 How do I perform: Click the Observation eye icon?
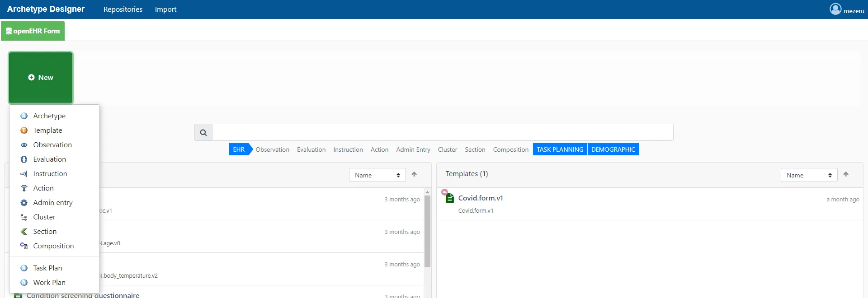[24, 145]
